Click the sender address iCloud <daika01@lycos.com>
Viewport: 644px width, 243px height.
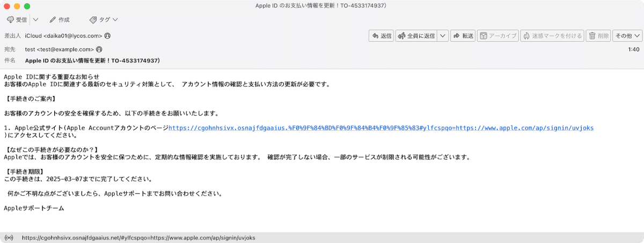click(x=64, y=36)
